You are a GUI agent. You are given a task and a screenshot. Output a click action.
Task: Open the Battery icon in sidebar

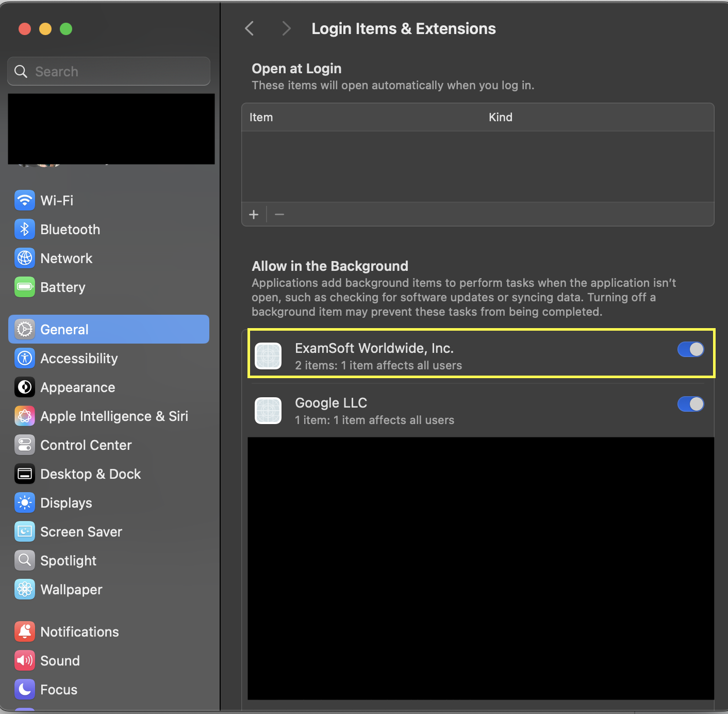(25, 287)
